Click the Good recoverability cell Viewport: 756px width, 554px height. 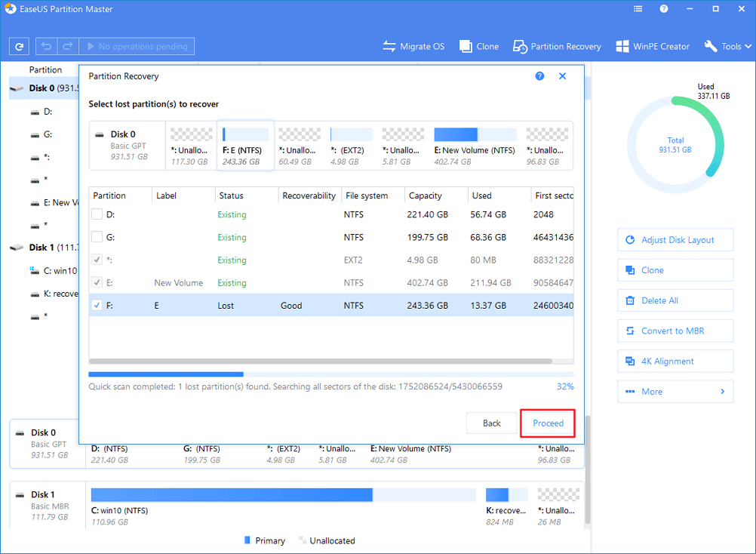click(x=291, y=305)
